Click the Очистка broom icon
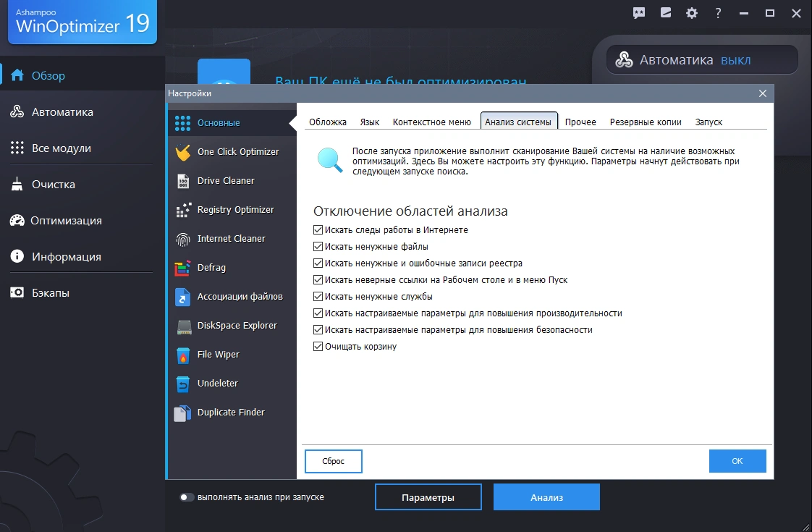The width and height of the screenshot is (812, 532). click(x=17, y=184)
